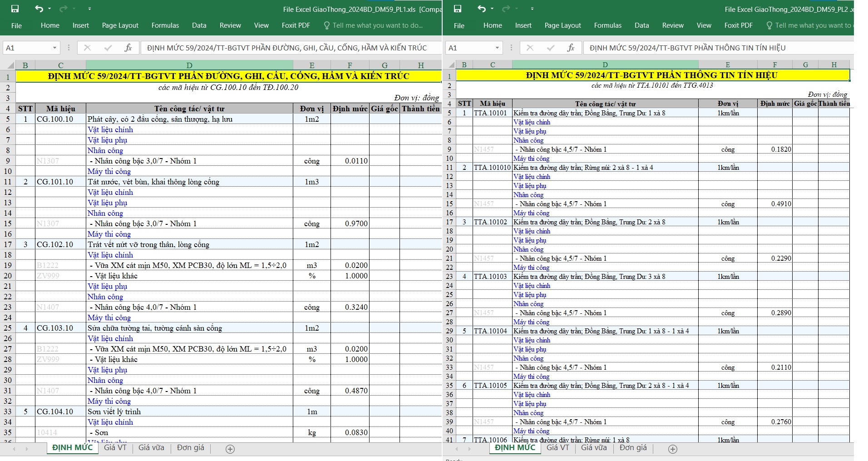Image resolution: width=868 pixels, height=461 pixels.
Task: Click the Enter checkmark in formula bar
Action: 108,47
